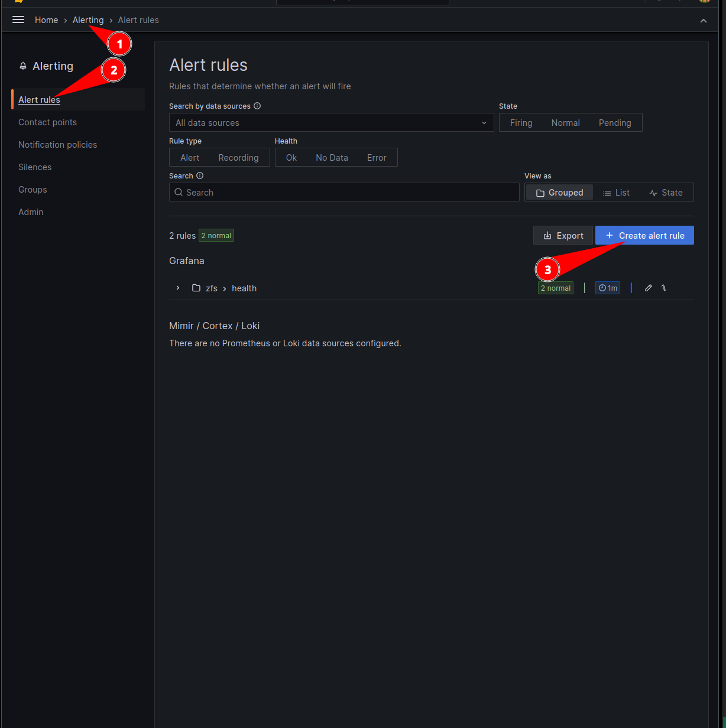Filter rules by Firing state

point(521,123)
